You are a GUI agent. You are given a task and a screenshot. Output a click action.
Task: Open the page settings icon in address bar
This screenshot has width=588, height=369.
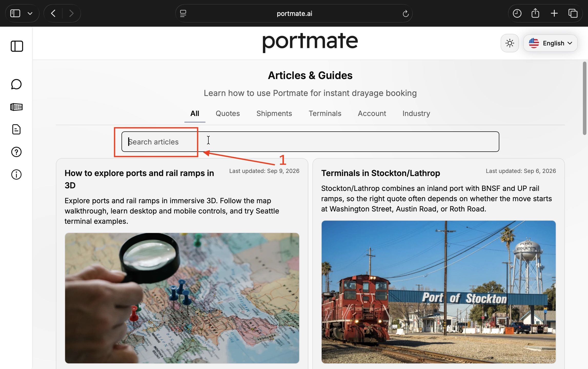tap(183, 13)
